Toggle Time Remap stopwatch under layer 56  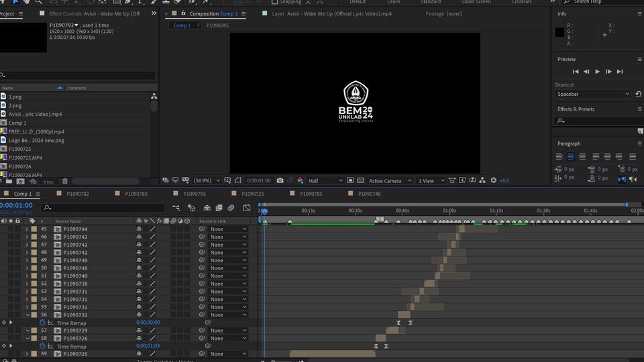[x=42, y=322]
